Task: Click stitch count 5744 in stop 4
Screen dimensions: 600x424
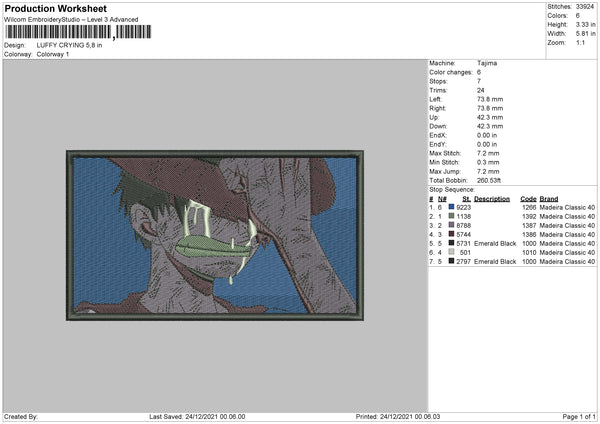Action: tap(463, 235)
